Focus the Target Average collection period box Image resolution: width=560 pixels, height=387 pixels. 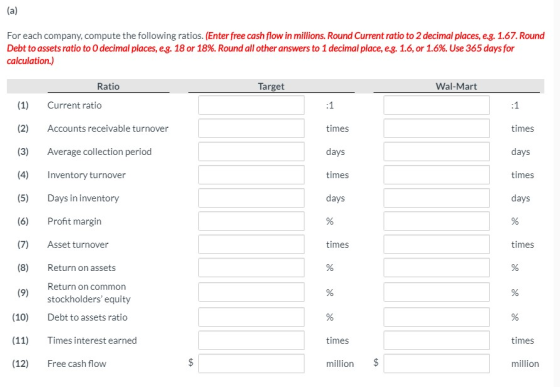click(x=251, y=152)
